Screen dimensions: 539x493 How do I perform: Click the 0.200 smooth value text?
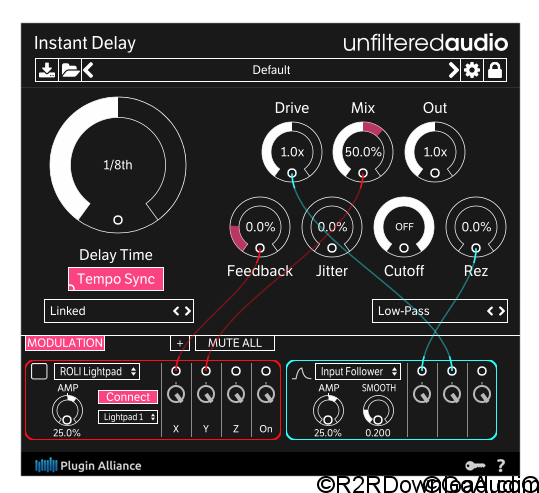coord(378,433)
